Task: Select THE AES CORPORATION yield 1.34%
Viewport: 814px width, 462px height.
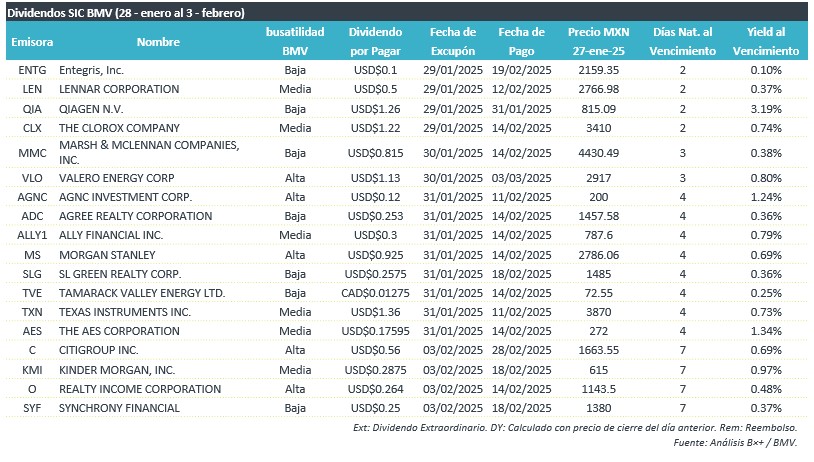Action: (766, 331)
